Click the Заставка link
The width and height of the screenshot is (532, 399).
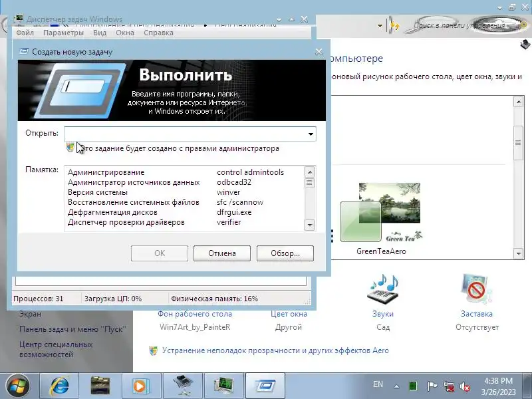click(x=477, y=314)
